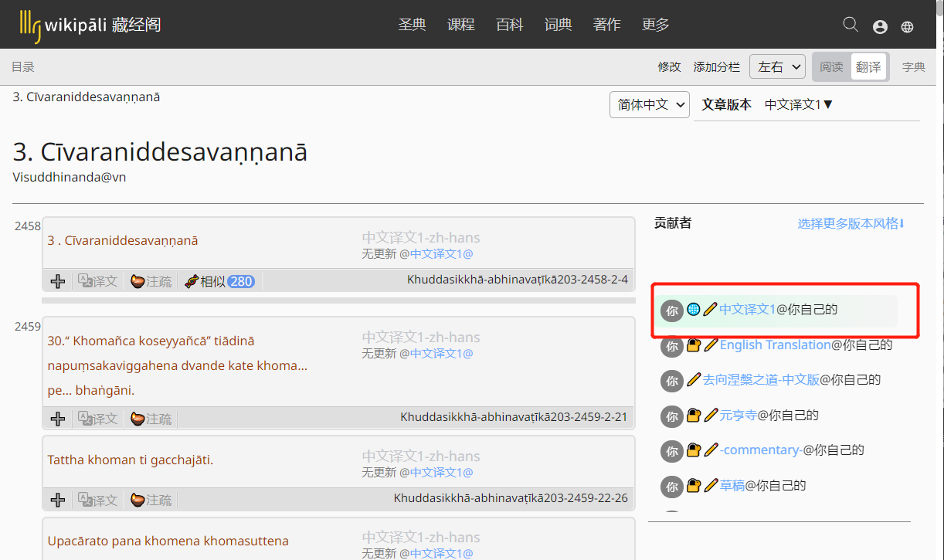Switch to 阅读 reading mode
944x560 pixels.
click(x=831, y=67)
